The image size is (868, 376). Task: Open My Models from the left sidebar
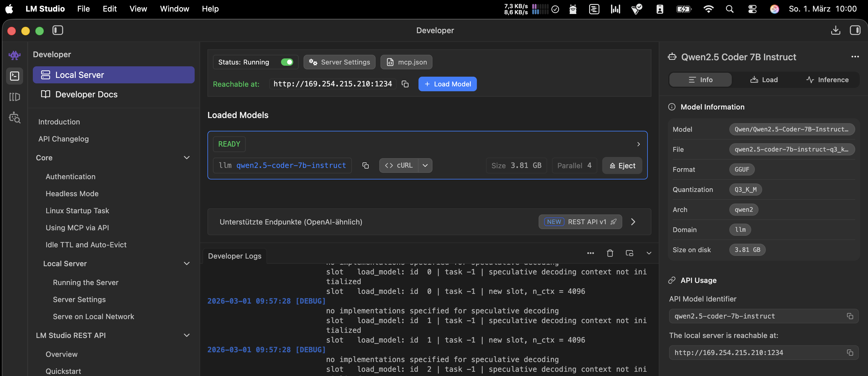coord(15,97)
